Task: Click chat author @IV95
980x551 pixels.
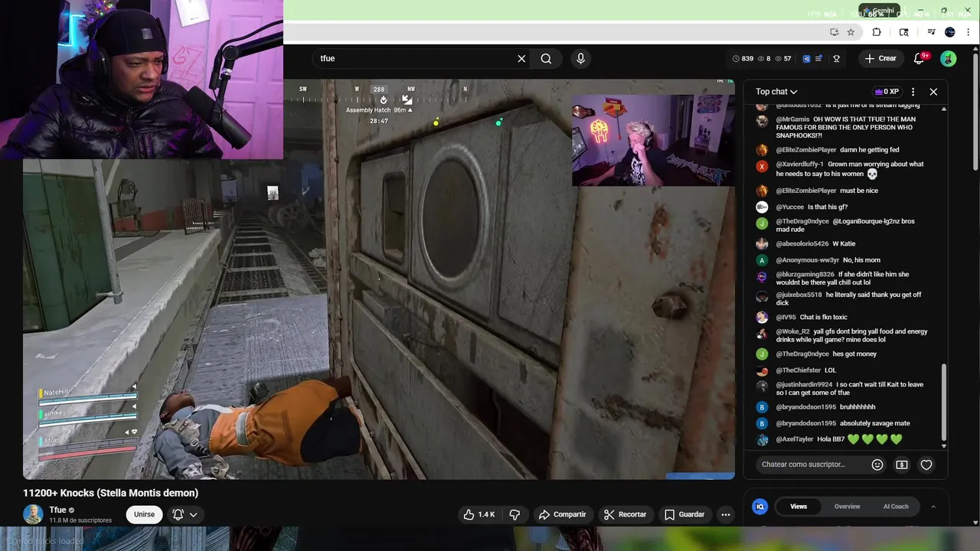Action: [786, 318]
